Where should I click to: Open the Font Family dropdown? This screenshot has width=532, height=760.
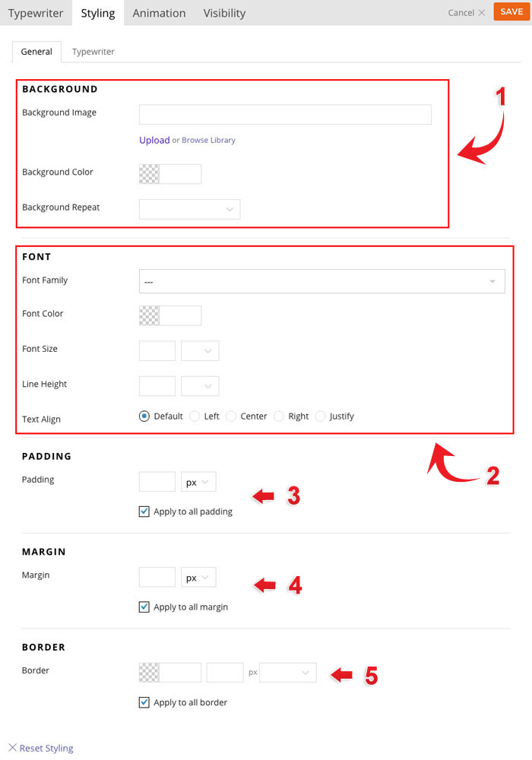click(x=321, y=282)
